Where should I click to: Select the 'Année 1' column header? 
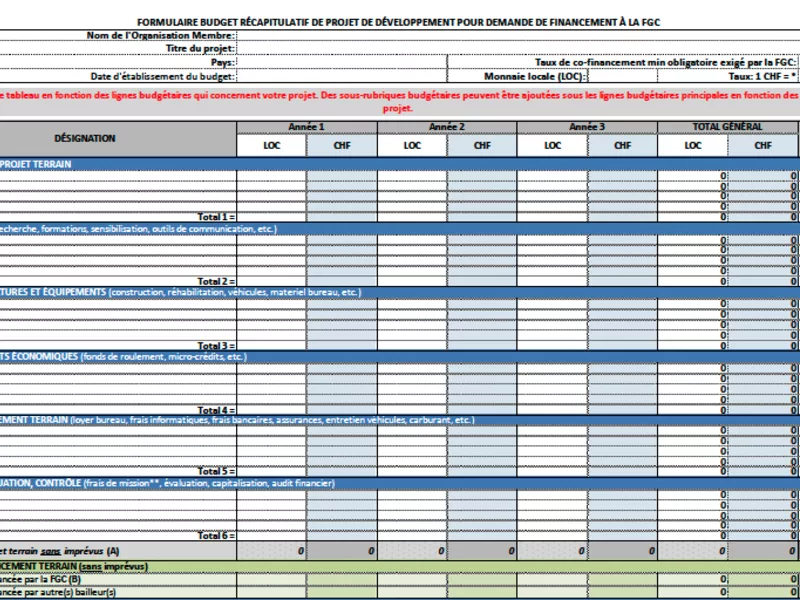coord(307,127)
